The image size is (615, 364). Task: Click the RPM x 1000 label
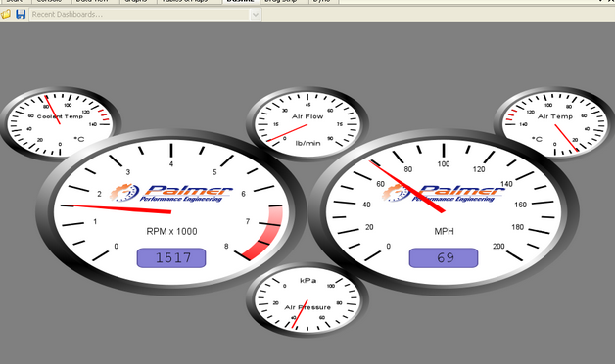point(171,231)
